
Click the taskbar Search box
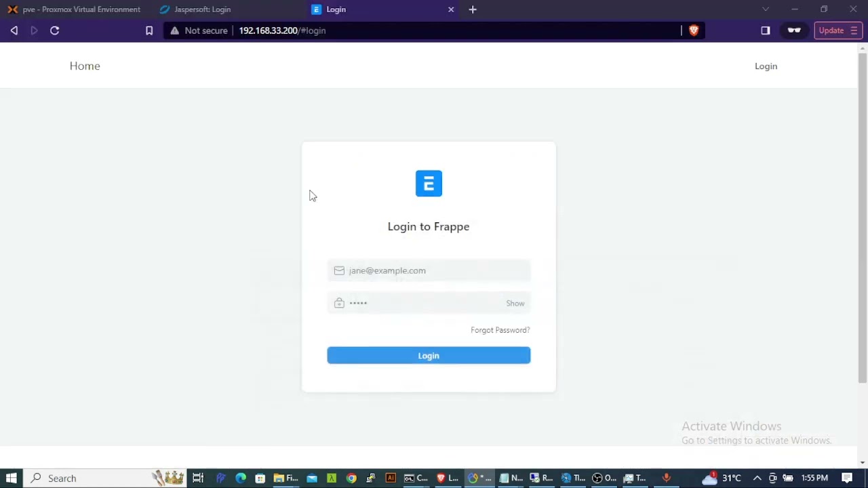click(105, 479)
